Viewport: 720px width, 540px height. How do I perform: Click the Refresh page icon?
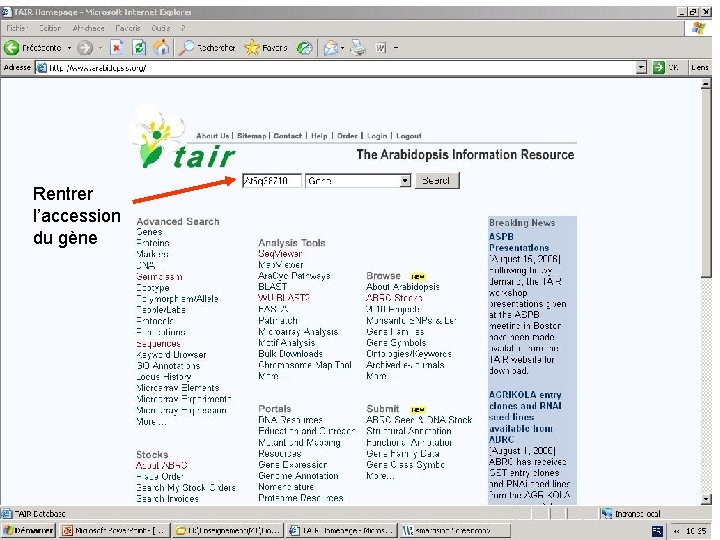(x=139, y=48)
